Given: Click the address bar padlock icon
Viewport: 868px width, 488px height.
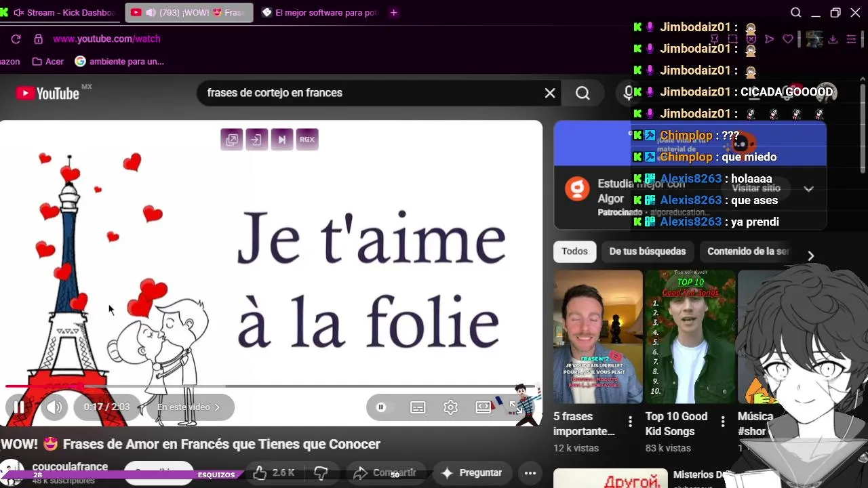Looking at the screenshot, I should point(39,39).
